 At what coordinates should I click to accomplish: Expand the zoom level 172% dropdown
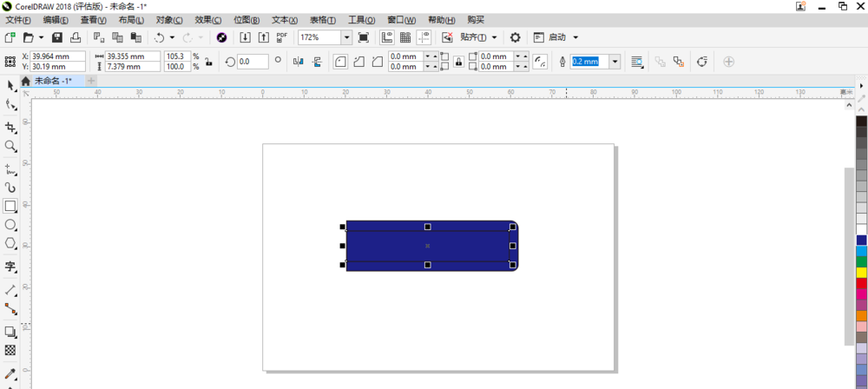coord(346,37)
